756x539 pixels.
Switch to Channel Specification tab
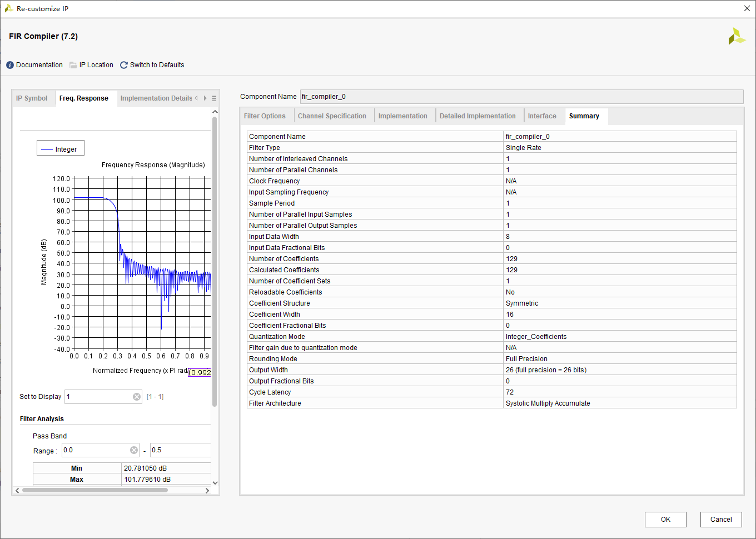click(332, 116)
